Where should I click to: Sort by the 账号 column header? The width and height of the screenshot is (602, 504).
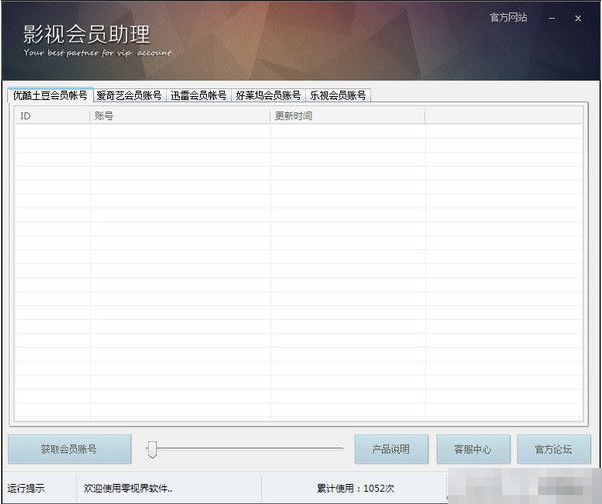coord(180,116)
